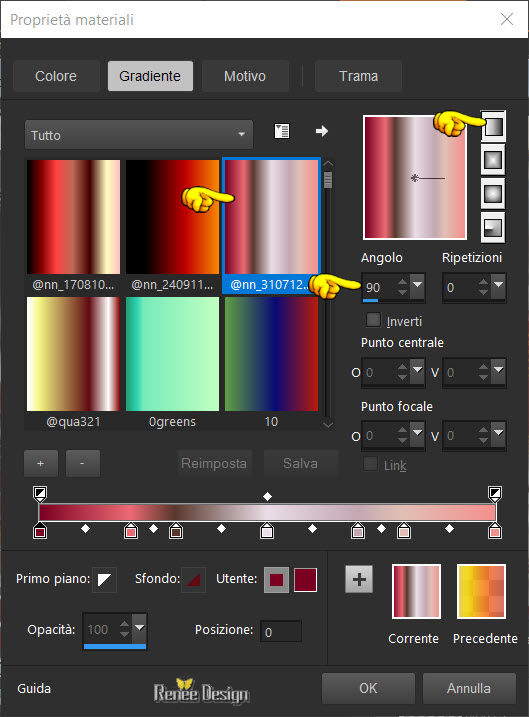Select the Primo piano color icon
Screen dimensions: 529x717
click(104, 580)
